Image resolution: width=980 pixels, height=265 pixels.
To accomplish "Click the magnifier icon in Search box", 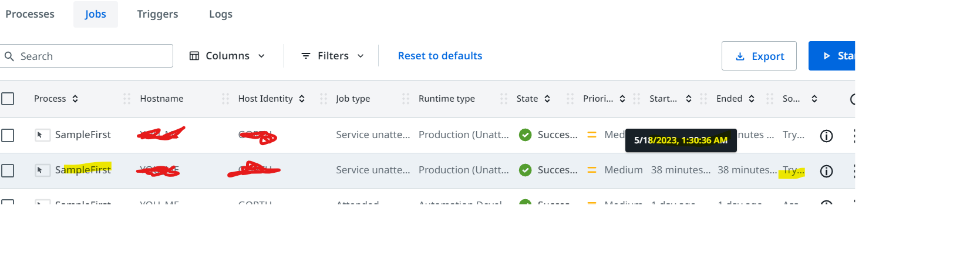I will (x=9, y=56).
